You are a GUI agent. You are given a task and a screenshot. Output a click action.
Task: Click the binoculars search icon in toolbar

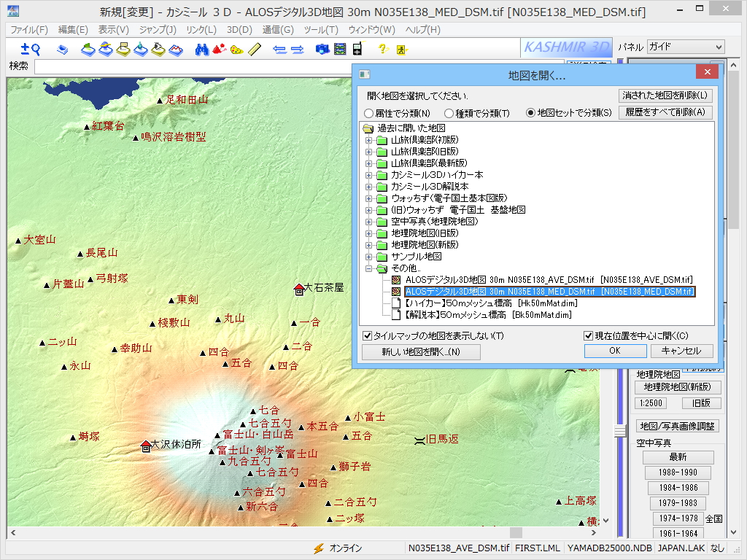202,49
